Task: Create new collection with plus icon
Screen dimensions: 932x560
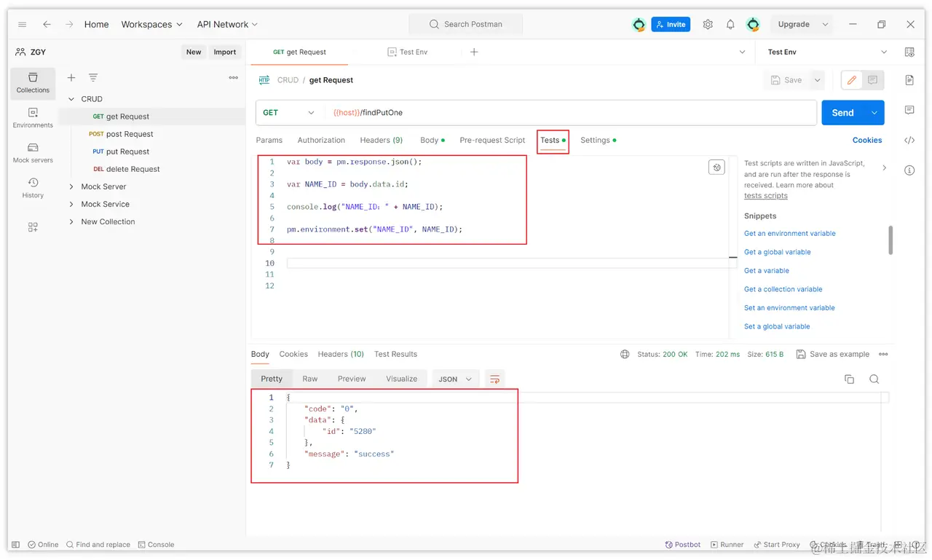Action: tap(71, 77)
